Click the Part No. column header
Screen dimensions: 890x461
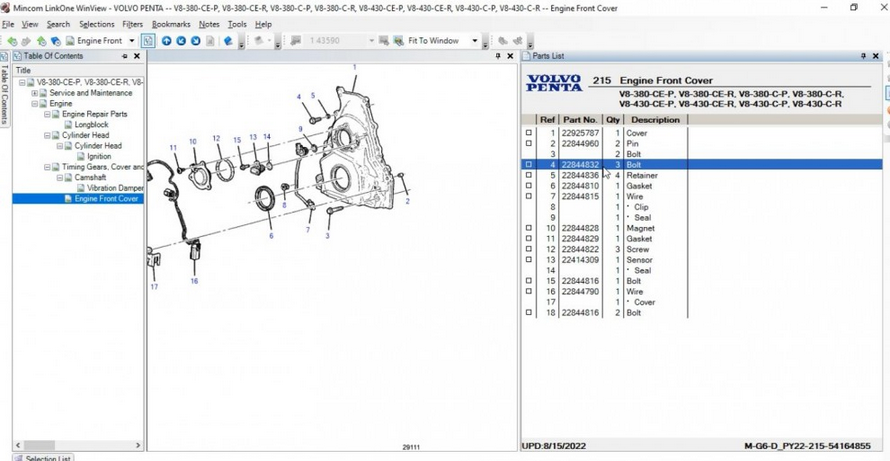tap(580, 120)
